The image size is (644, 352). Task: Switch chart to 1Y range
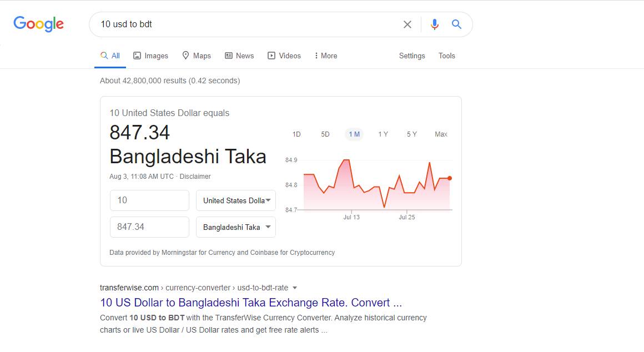coord(383,134)
